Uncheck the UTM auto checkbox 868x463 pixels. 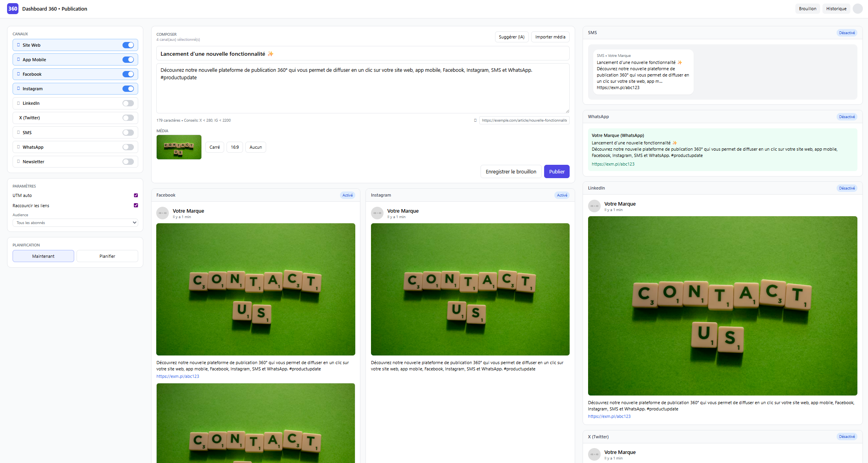pyautogui.click(x=136, y=195)
